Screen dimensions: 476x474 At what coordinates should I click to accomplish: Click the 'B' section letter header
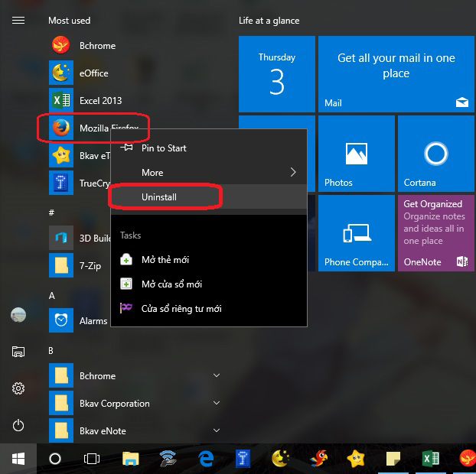(x=51, y=351)
